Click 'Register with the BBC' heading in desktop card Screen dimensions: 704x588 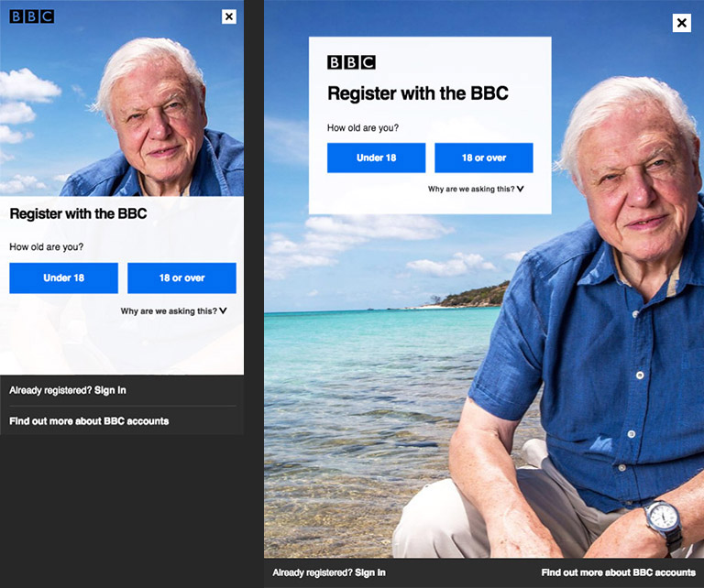click(x=418, y=93)
